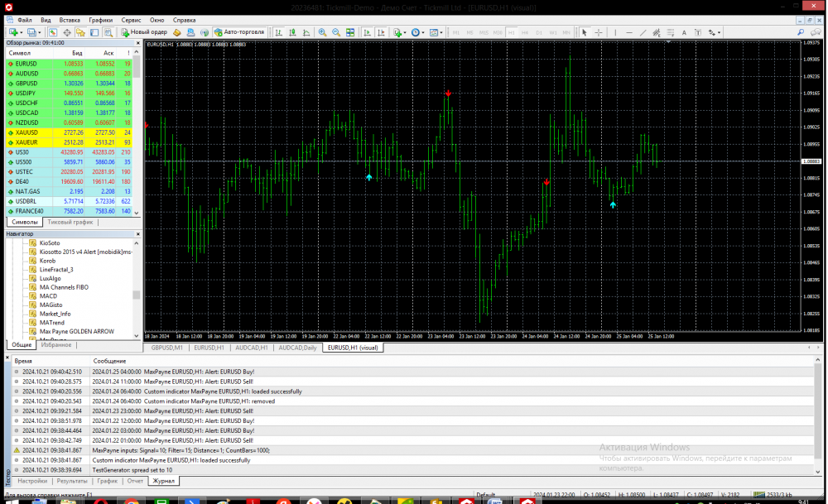This screenshot has width=828, height=504.
Task: Select the horizontal line tool
Action: point(630,32)
